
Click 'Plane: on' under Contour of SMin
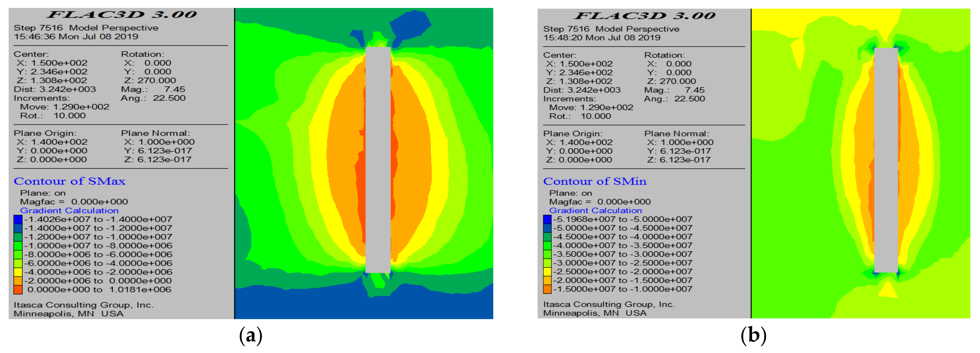pyautogui.click(x=570, y=193)
